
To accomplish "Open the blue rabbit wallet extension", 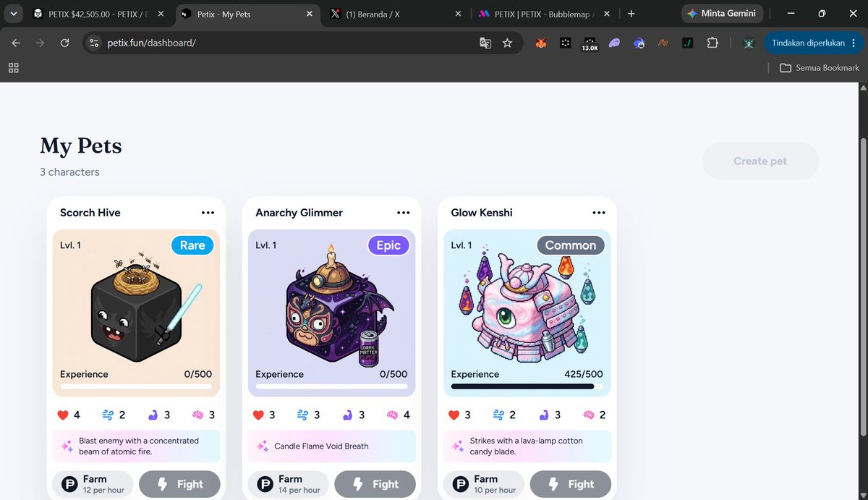I will coord(639,43).
